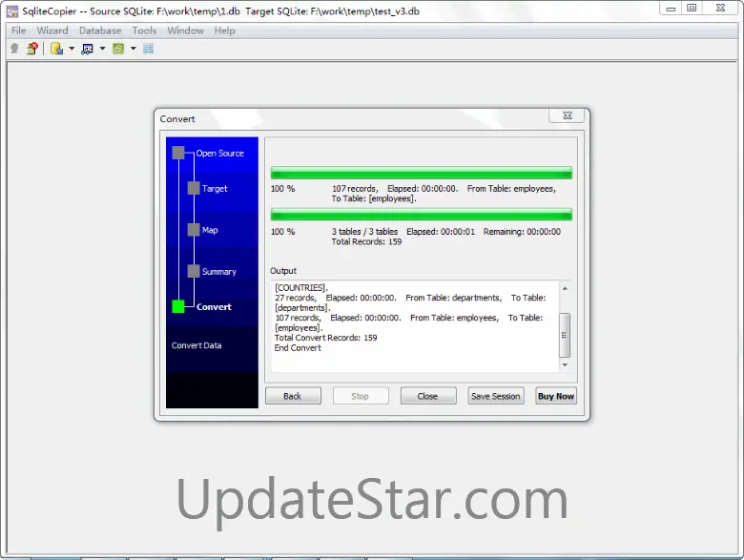Image resolution: width=744 pixels, height=560 pixels.
Task: Click the overall tables progress bar
Action: pos(422,215)
